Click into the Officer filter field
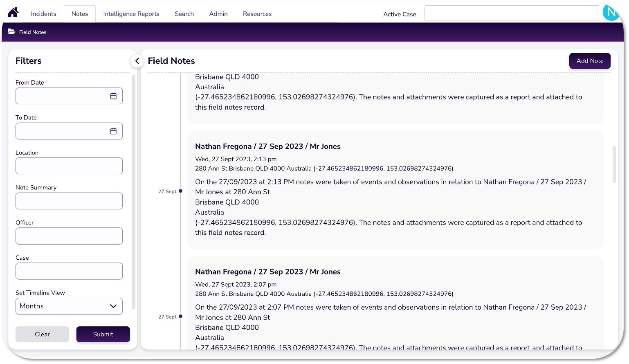 pos(69,236)
